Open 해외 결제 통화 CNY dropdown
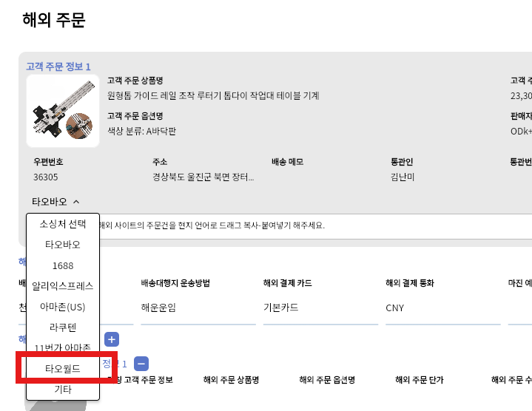Image resolution: width=532 pixels, height=411 pixels. (x=440, y=308)
